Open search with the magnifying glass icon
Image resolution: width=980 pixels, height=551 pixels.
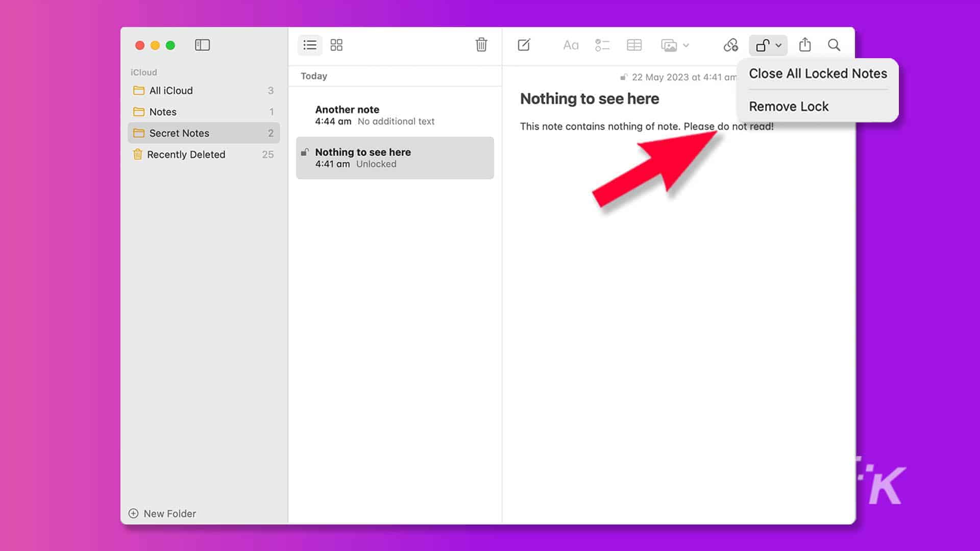click(834, 45)
